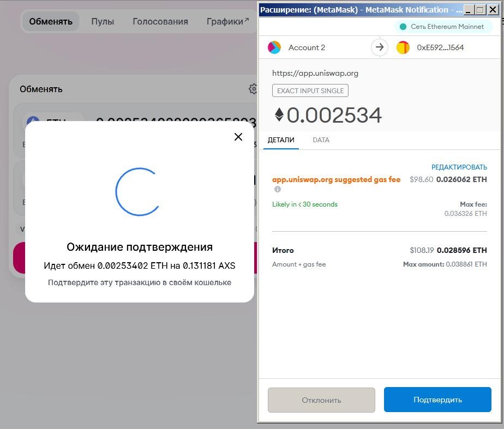This screenshot has width=504, height=429.
Task: Switch to the DATA tab
Action: point(321,140)
